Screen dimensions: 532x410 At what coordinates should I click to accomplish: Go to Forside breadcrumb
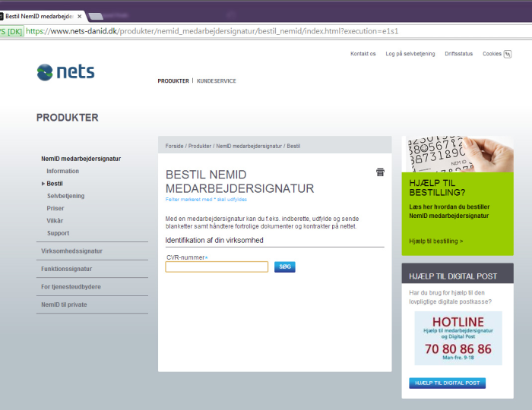point(174,146)
